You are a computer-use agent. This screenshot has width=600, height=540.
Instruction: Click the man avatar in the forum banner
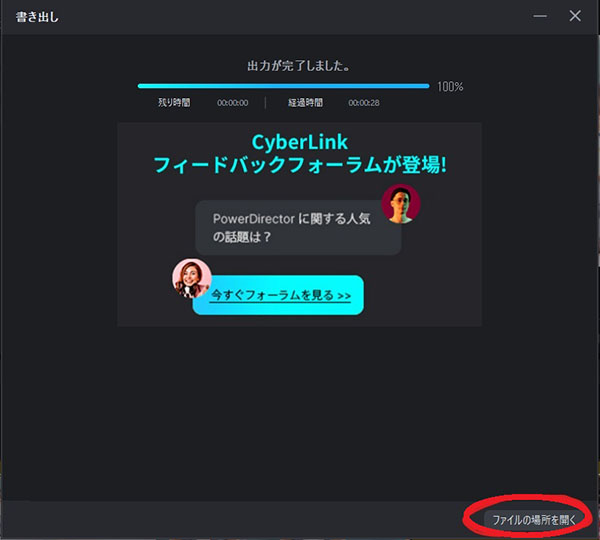coord(401,203)
